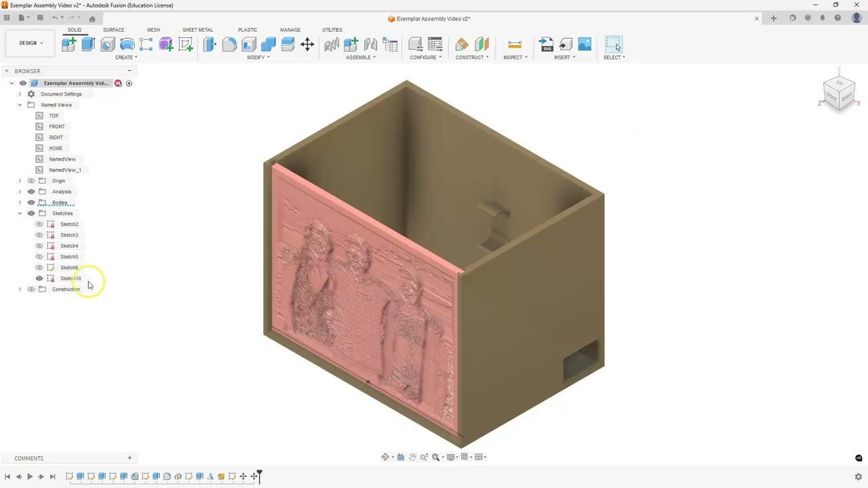
Task: Select the Press Pull modify tool
Action: (x=210, y=45)
